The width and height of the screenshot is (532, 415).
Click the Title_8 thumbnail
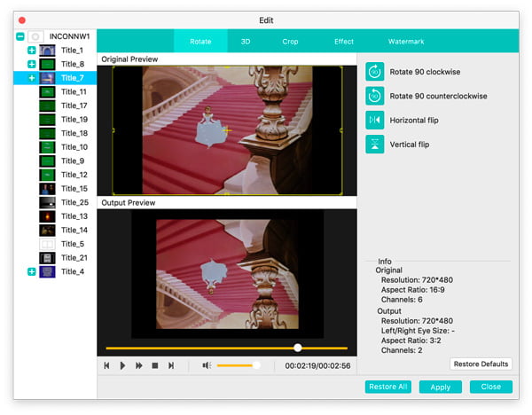tap(47, 64)
